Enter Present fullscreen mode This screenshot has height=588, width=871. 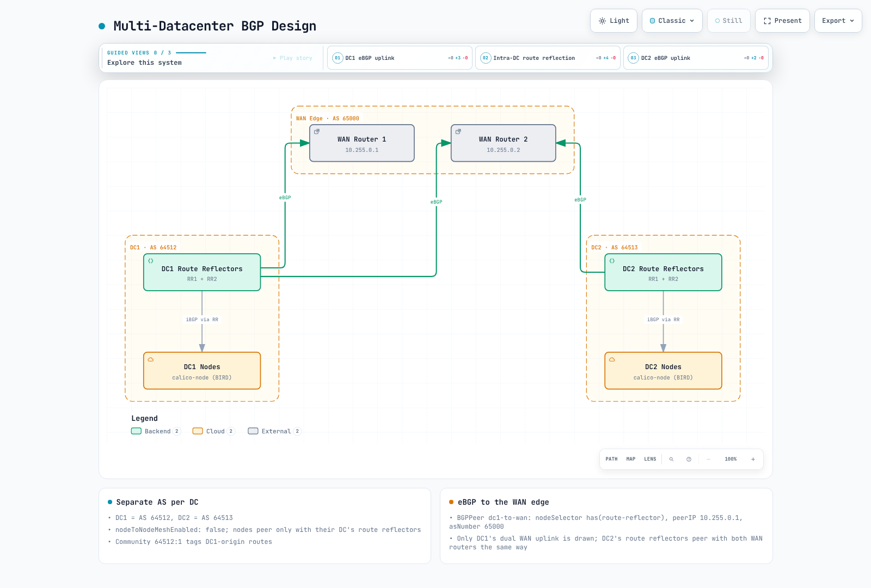coord(782,21)
